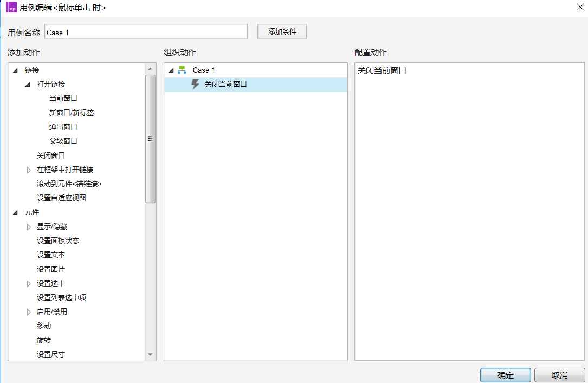Screen dimensions: 588x383
Task: Select 设置选中 label
Action: pyautogui.click(x=50, y=283)
